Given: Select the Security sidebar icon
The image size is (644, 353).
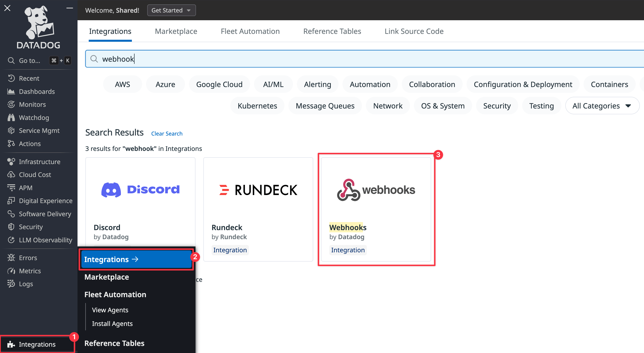Looking at the screenshot, I should coord(11,227).
